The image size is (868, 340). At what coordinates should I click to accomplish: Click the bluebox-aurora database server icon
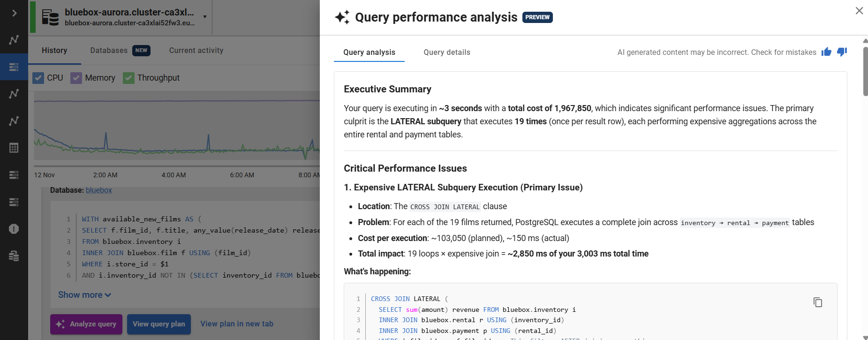coord(50,17)
